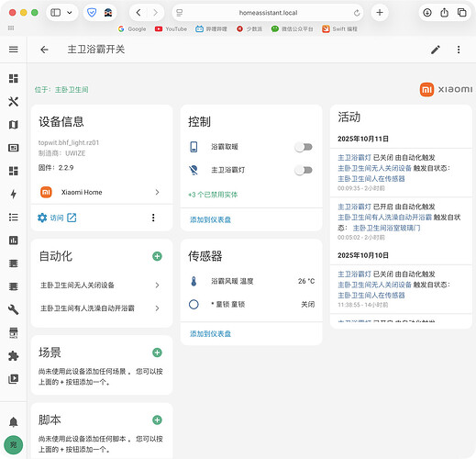This screenshot has height=459, width=476.
Task: Open the hamburger sidebar menu
Action: pos(13,50)
